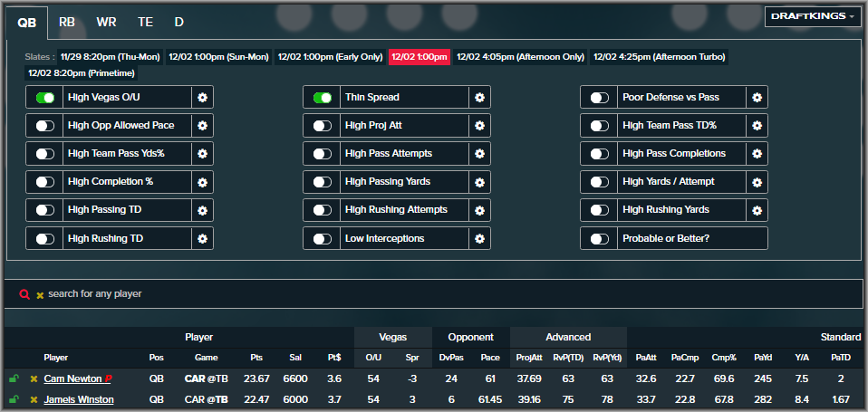868x412 pixels.
Task: Select the QB tab
Action: click(x=26, y=22)
